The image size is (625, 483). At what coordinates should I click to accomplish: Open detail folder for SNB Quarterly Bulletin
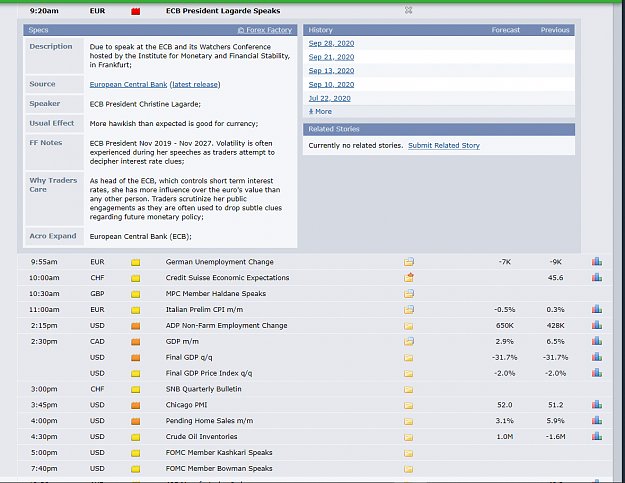409,389
